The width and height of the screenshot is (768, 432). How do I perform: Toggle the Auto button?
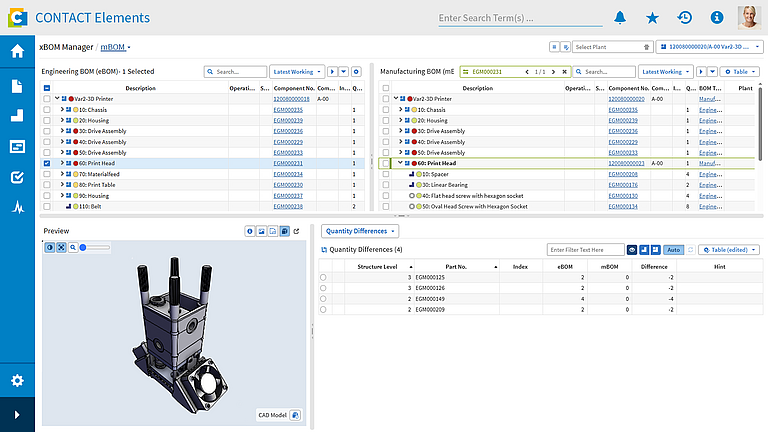pyautogui.click(x=673, y=250)
